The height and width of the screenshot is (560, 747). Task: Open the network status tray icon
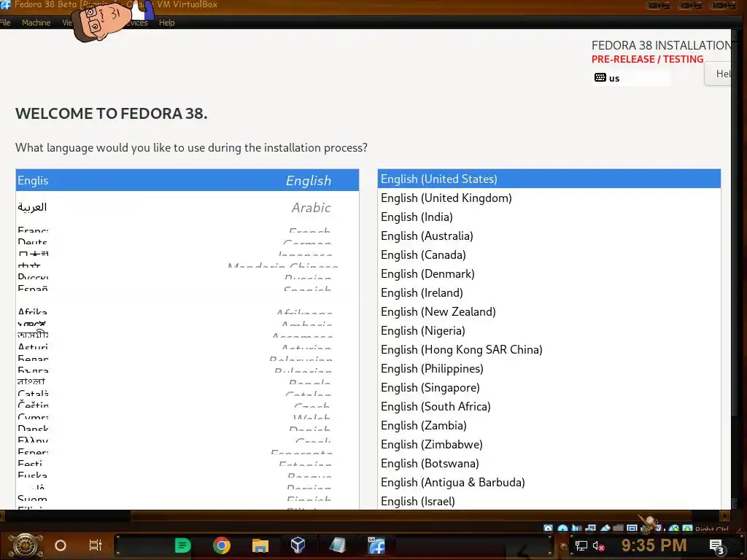click(581, 545)
